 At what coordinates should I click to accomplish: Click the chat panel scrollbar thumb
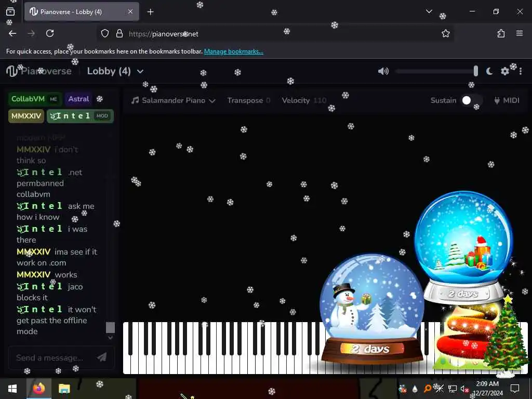pos(110,327)
